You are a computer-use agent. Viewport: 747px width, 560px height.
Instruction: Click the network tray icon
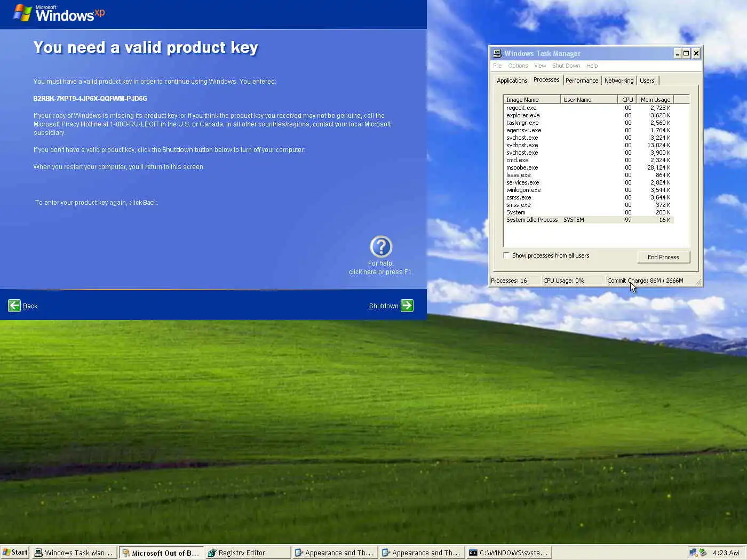(x=693, y=553)
